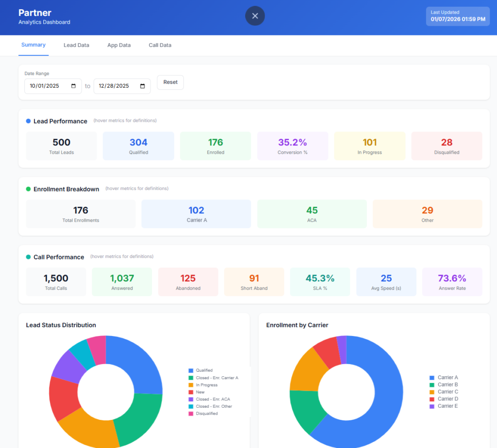The width and height of the screenshot is (497, 448).
Task: Select the Answered 1,037 card
Action: (x=122, y=282)
